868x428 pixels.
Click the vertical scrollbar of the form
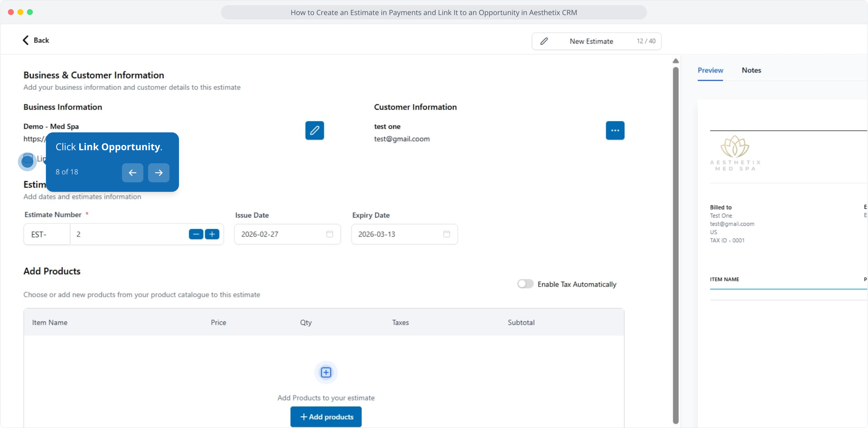click(x=676, y=246)
